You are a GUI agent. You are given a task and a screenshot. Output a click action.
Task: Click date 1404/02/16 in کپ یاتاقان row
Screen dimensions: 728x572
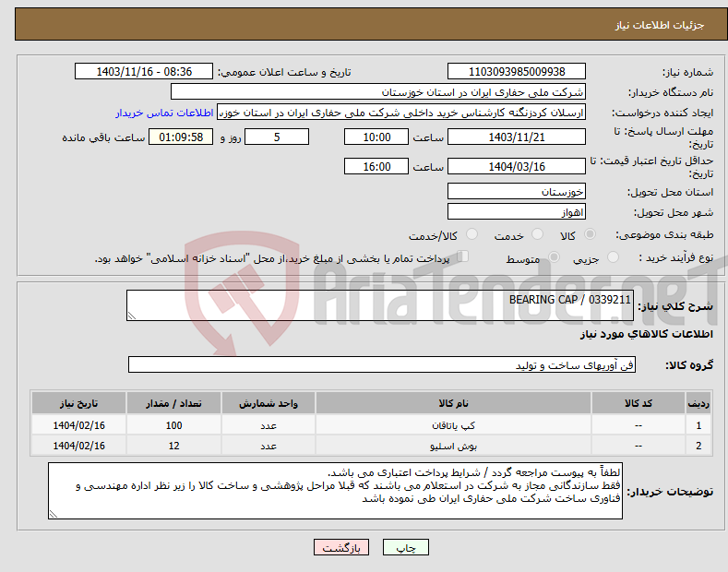[x=78, y=425]
